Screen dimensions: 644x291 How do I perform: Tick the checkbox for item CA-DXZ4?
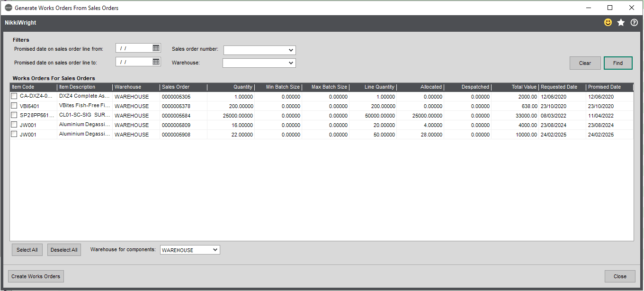click(x=14, y=96)
